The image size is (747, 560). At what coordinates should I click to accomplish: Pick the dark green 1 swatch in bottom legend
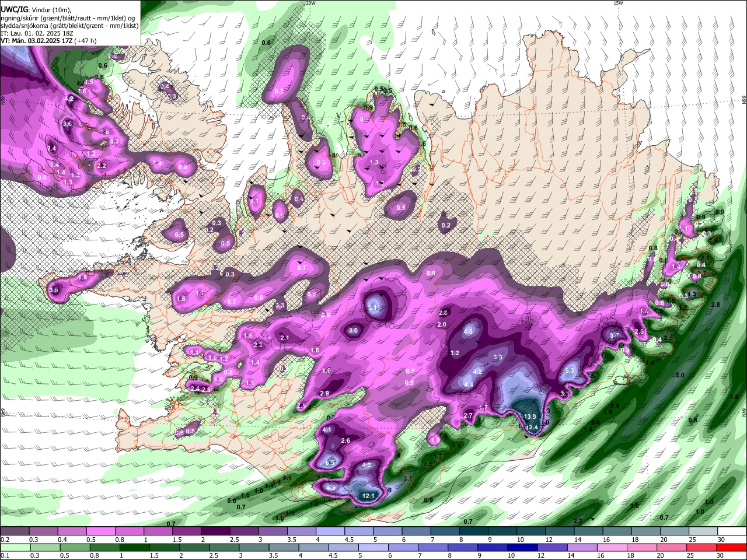[134, 547]
